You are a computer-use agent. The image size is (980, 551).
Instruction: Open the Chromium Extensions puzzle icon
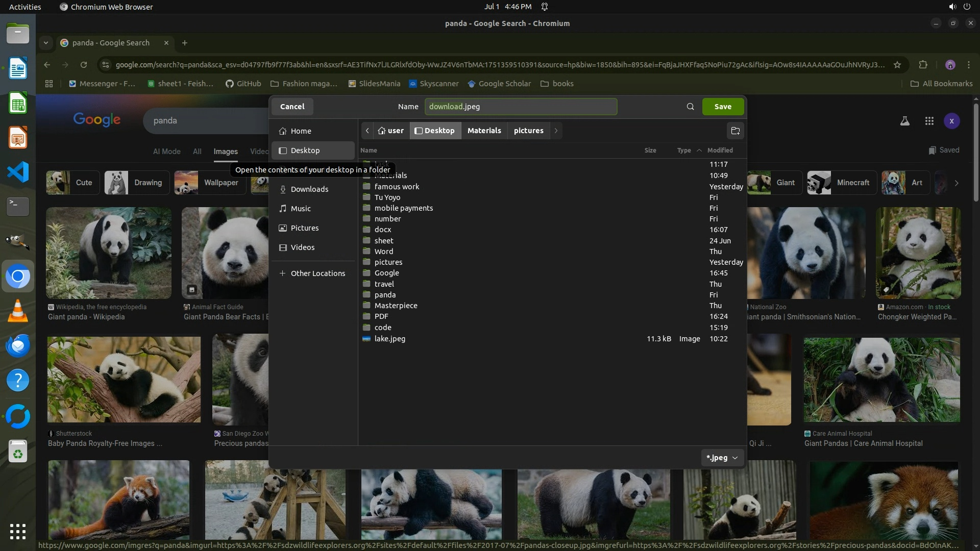[923, 65]
